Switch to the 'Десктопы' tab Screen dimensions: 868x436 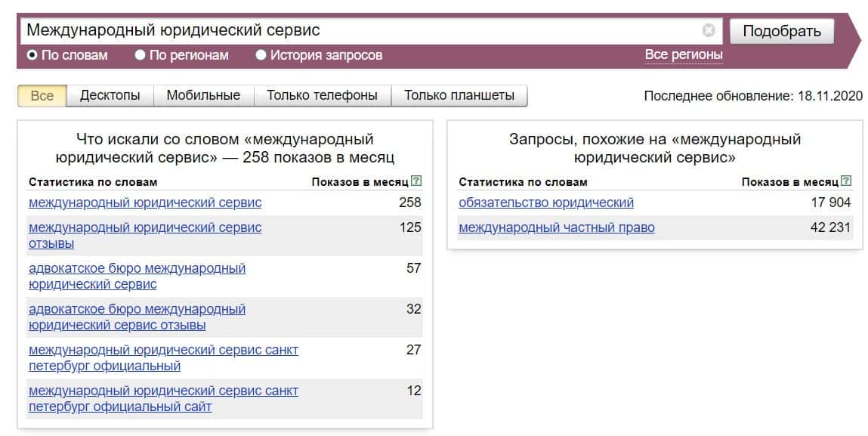tap(110, 96)
